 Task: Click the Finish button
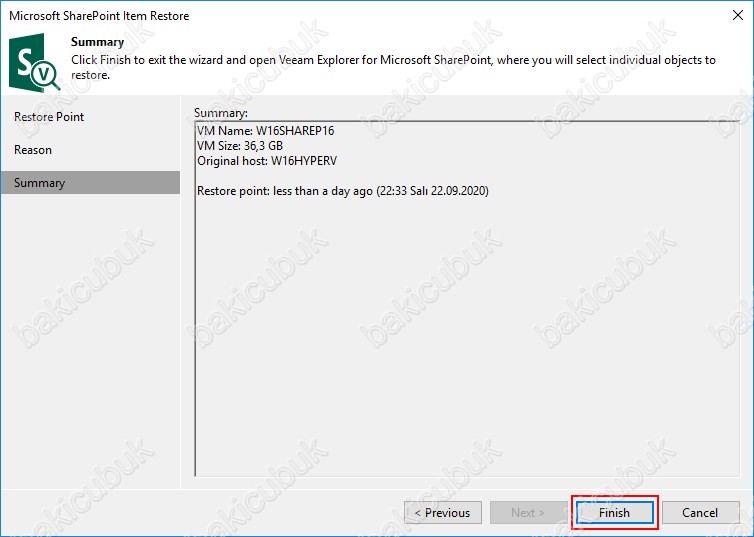(x=615, y=512)
